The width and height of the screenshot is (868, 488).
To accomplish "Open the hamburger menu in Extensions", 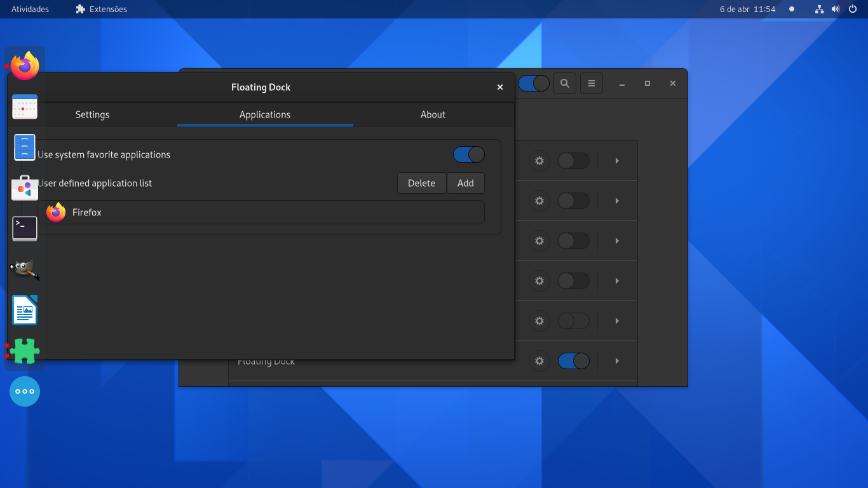I will (591, 83).
